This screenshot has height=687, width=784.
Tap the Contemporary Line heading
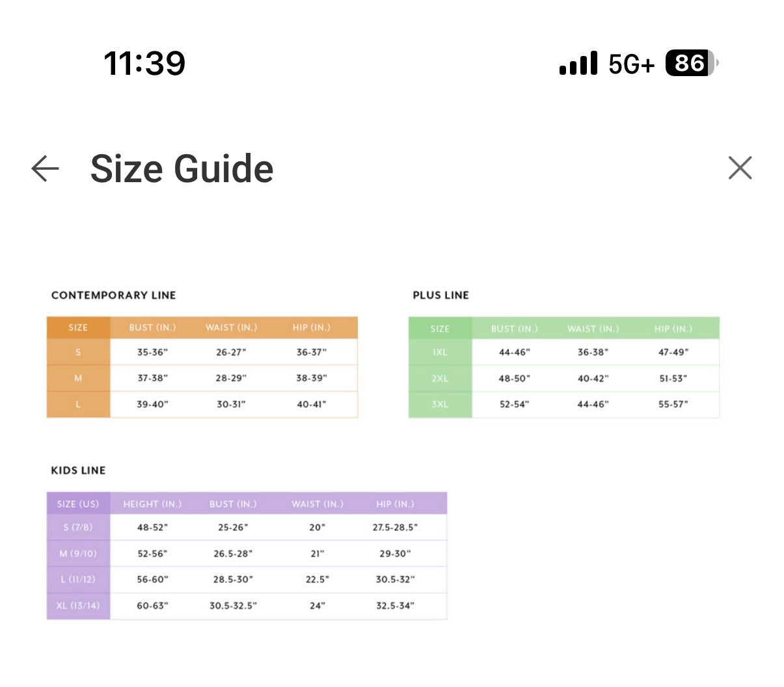[x=113, y=295]
